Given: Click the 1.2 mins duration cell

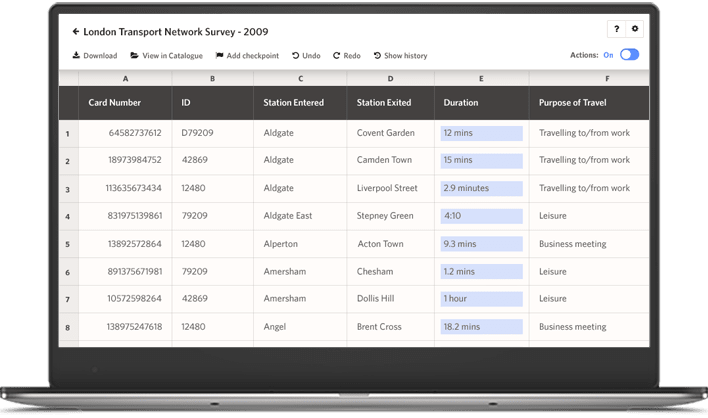Looking at the screenshot, I should (x=481, y=272).
